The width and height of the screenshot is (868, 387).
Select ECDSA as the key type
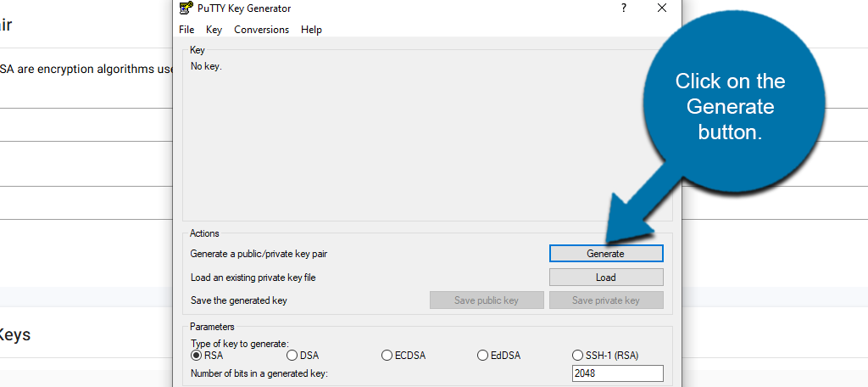tap(387, 356)
